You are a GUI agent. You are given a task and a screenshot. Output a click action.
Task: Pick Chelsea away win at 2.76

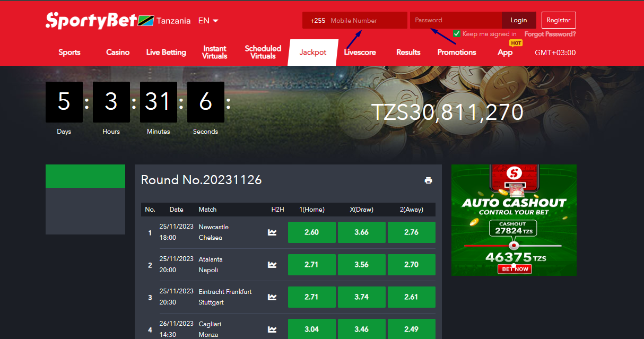pos(412,232)
